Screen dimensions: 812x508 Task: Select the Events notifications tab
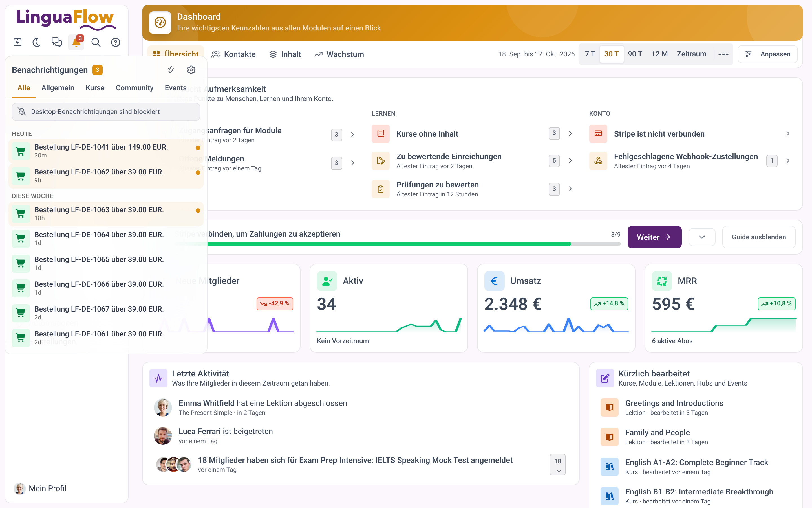[175, 88]
